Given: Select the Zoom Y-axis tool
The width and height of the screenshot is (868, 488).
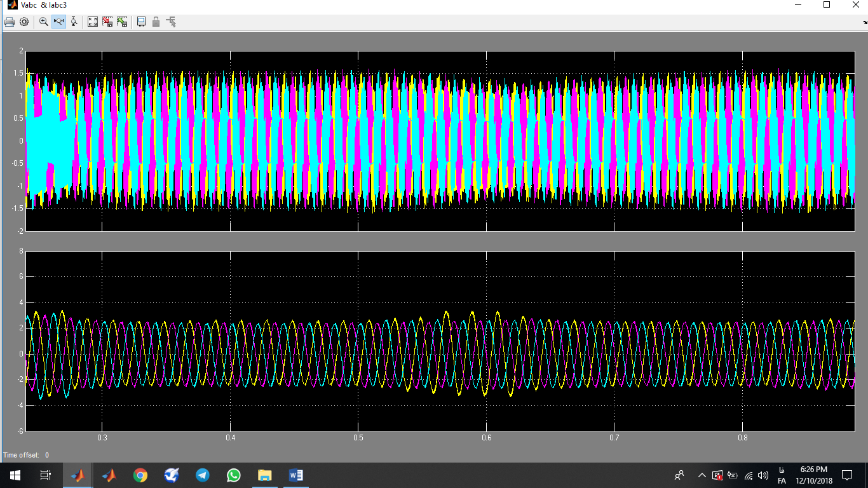Looking at the screenshot, I should point(74,22).
